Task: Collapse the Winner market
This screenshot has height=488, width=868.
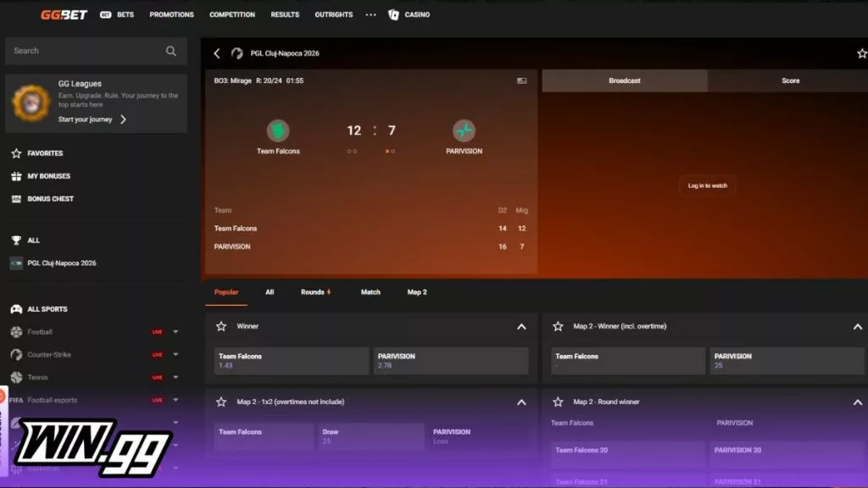Action: tap(521, 326)
